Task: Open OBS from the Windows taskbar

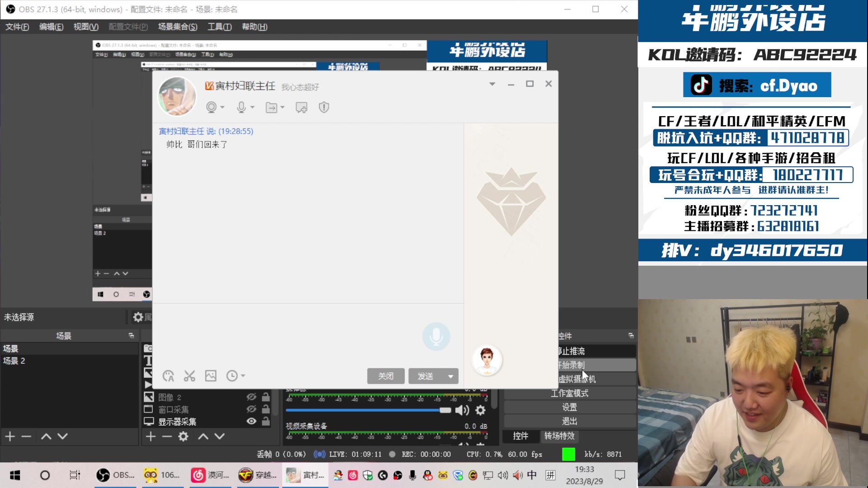Action: pyautogui.click(x=115, y=475)
